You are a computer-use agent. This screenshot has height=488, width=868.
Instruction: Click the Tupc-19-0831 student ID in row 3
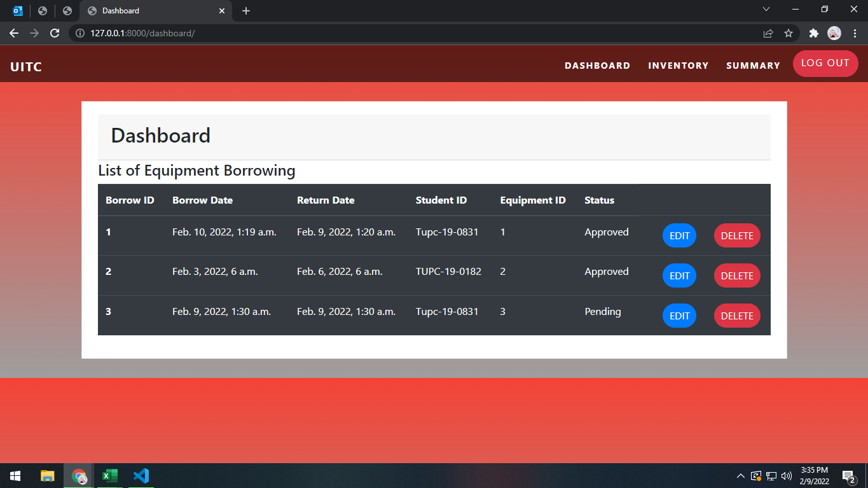click(x=447, y=312)
